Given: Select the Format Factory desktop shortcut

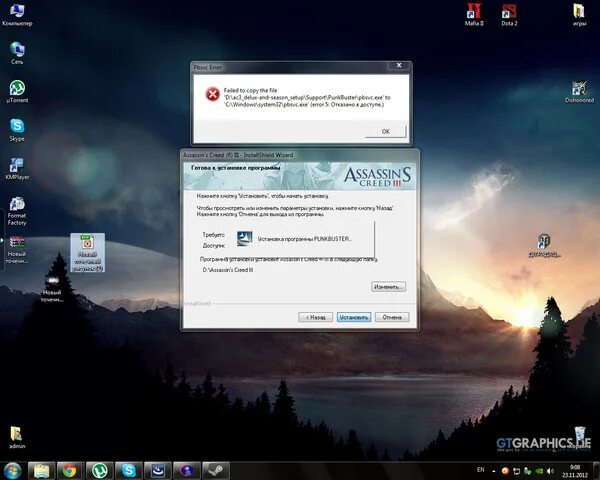Looking at the screenshot, I should (x=17, y=211).
